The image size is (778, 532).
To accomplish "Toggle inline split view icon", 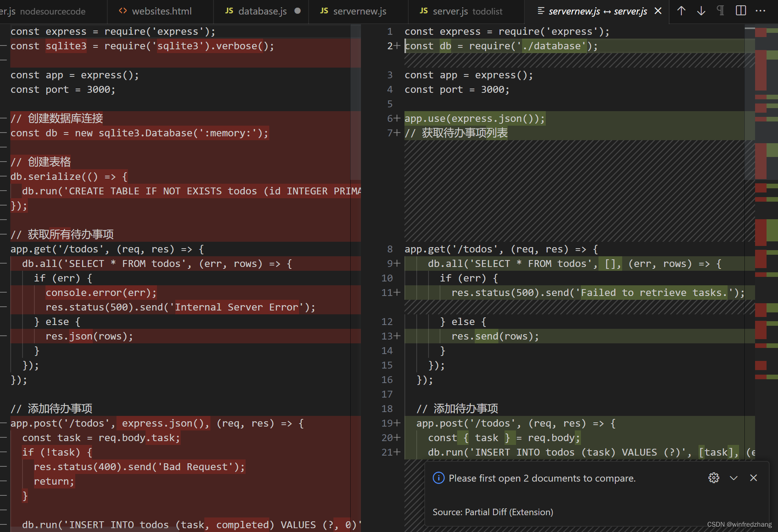I will pos(741,11).
